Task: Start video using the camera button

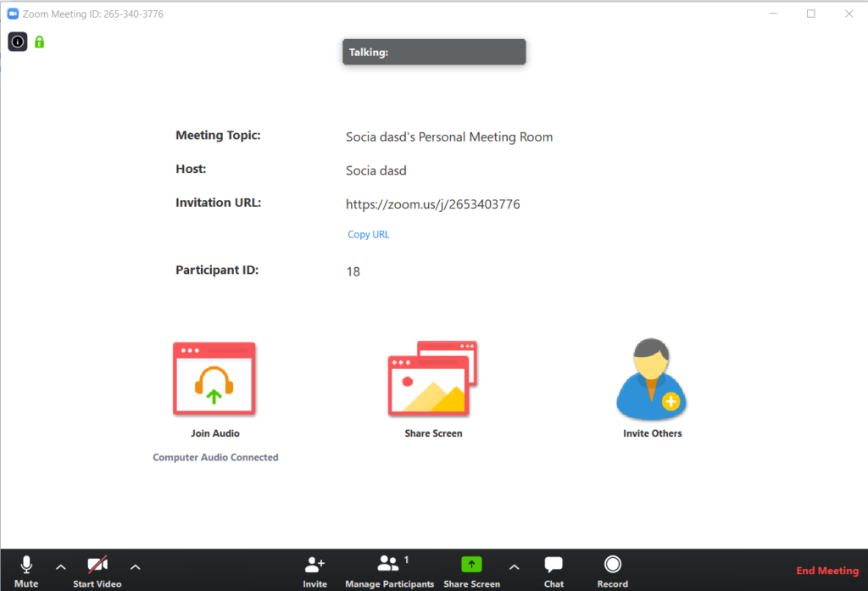Action: (97, 571)
